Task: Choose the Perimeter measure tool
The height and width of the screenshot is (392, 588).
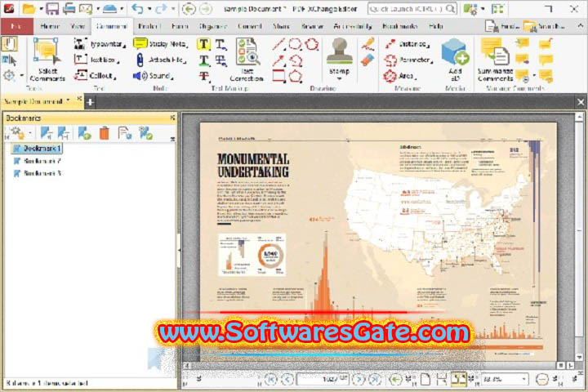Action: point(408,60)
